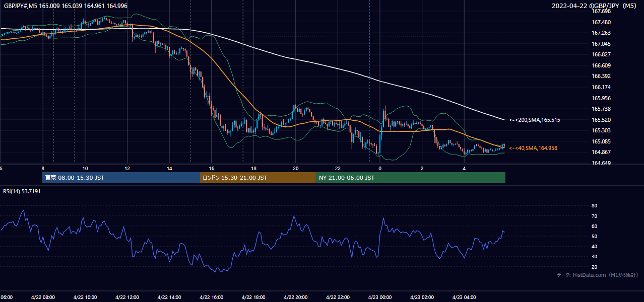Click price axis label 165.303
This screenshot has height=302, width=644.
(601, 130)
